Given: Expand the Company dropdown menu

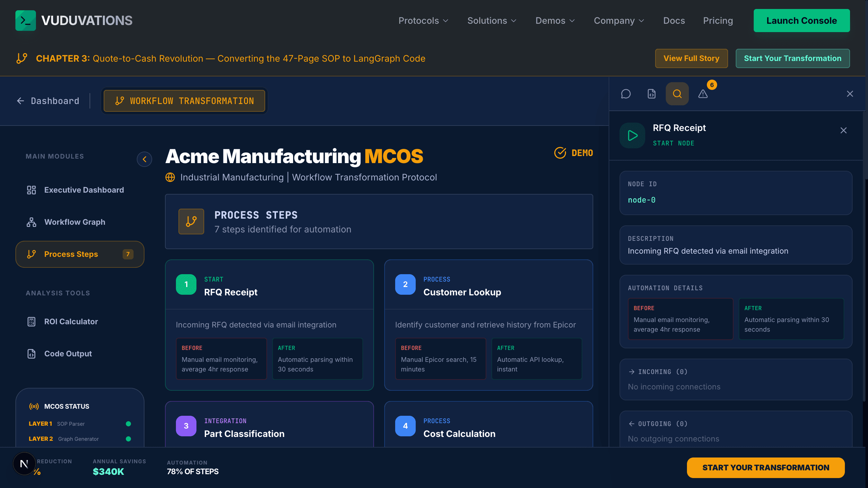Looking at the screenshot, I should coord(619,21).
